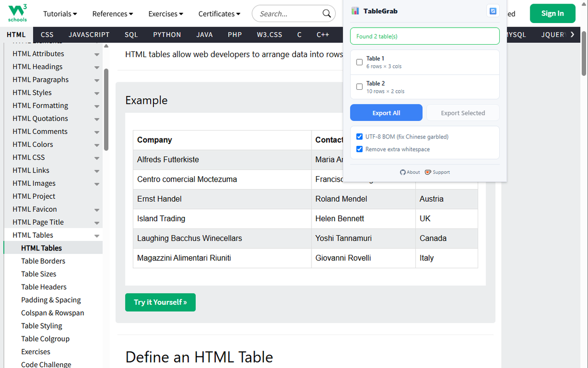This screenshot has width=588, height=368.
Task: Uncheck UTF-8 BOM option
Action: [360, 137]
